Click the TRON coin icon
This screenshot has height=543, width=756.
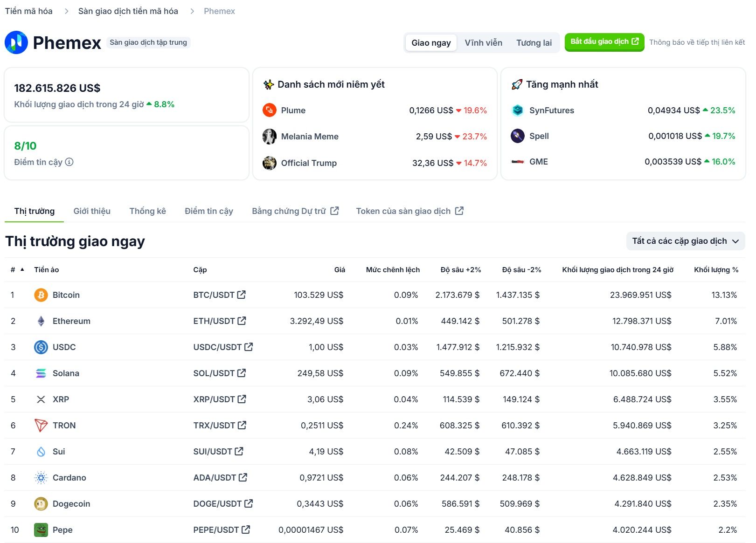(41, 426)
